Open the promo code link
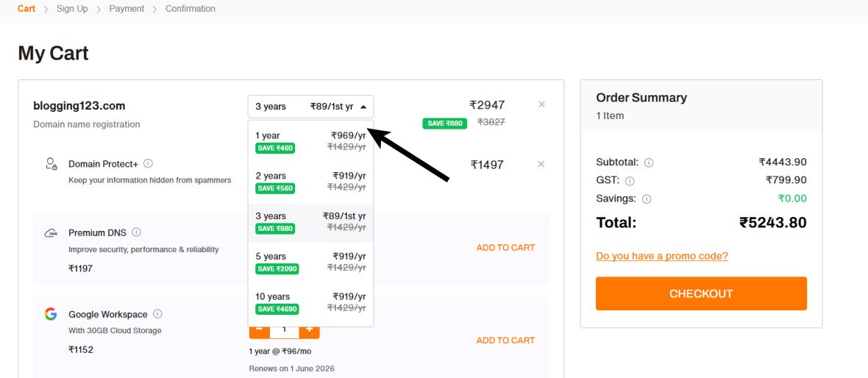 pos(662,256)
